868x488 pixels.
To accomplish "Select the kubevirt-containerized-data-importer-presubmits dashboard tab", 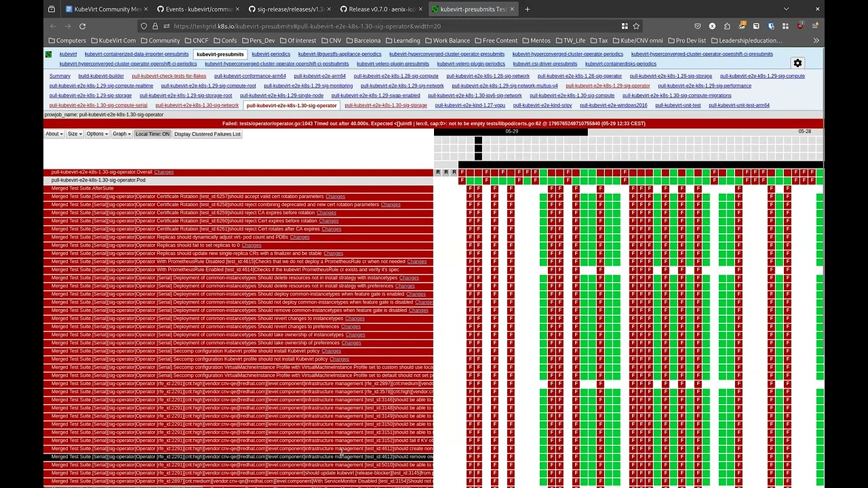I will (137, 54).
